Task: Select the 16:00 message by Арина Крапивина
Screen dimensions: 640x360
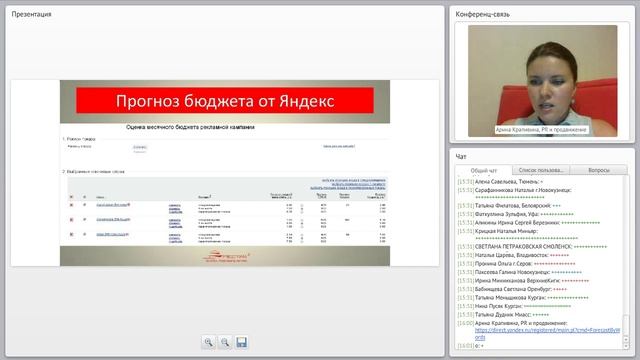Action: coord(539,330)
